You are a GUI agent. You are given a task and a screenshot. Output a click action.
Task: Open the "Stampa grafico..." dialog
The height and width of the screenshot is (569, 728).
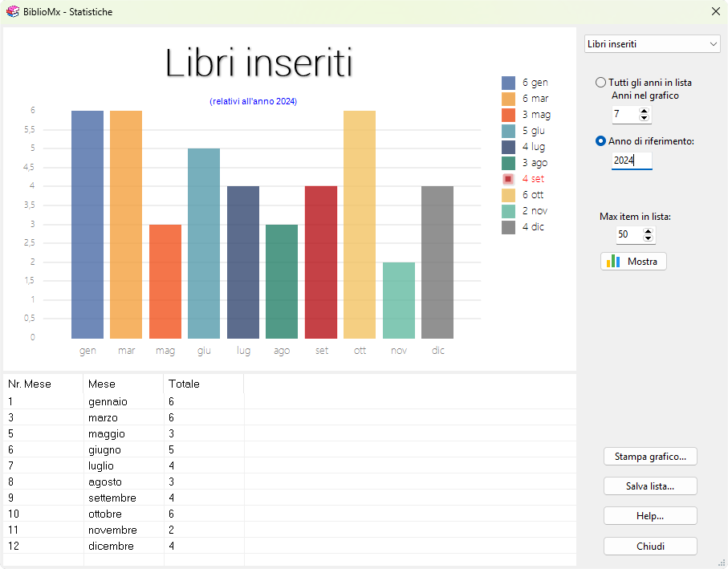pos(650,457)
